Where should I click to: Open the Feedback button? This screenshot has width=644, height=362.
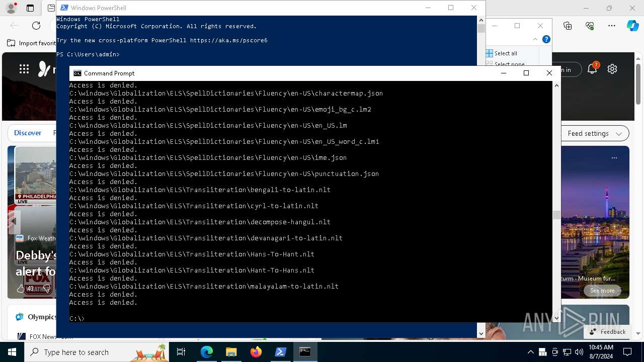[x=607, y=332]
